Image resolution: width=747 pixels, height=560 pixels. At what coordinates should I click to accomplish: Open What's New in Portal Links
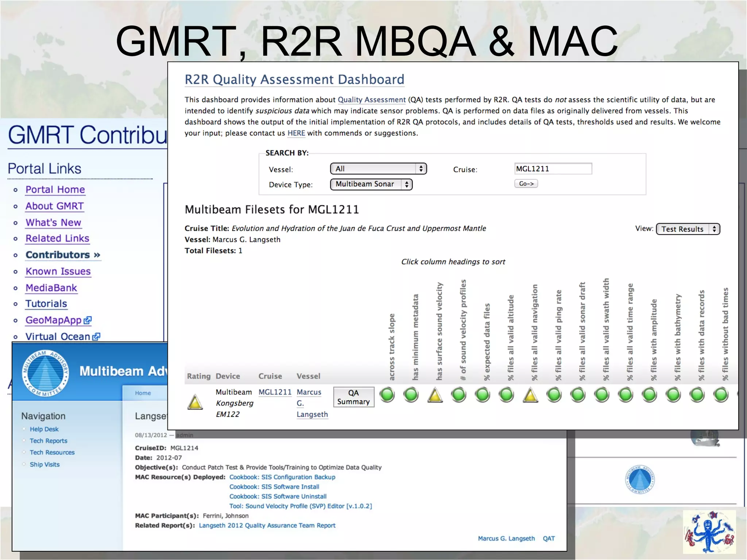coord(53,222)
